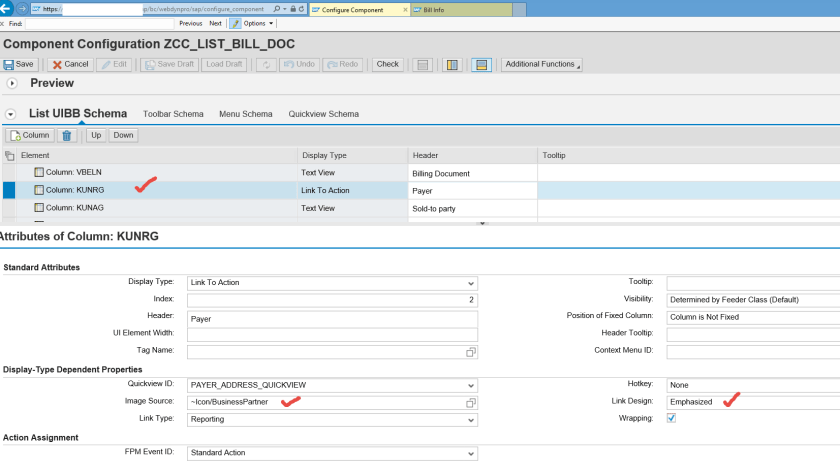The width and height of the screenshot is (840, 472).
Task: Expand the Preview section
Action: click(x=12, y=83)
